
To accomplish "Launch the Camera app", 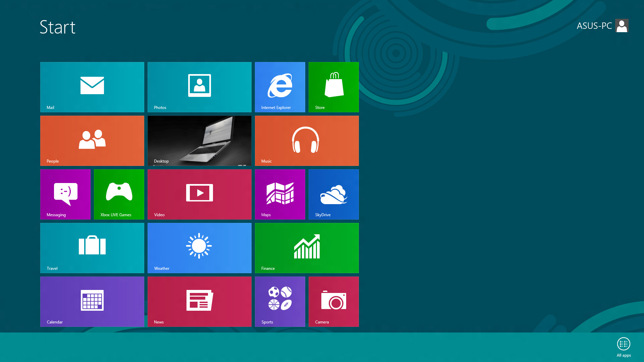I will point(333,301).
